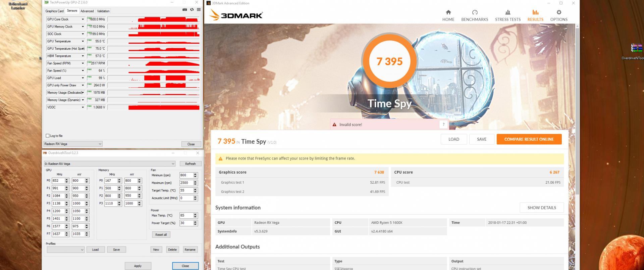The width and height of the screenshot is (644, 270).
Task: Adjust the Maximum (rpm) fan stepper
Action: (196, 183)
